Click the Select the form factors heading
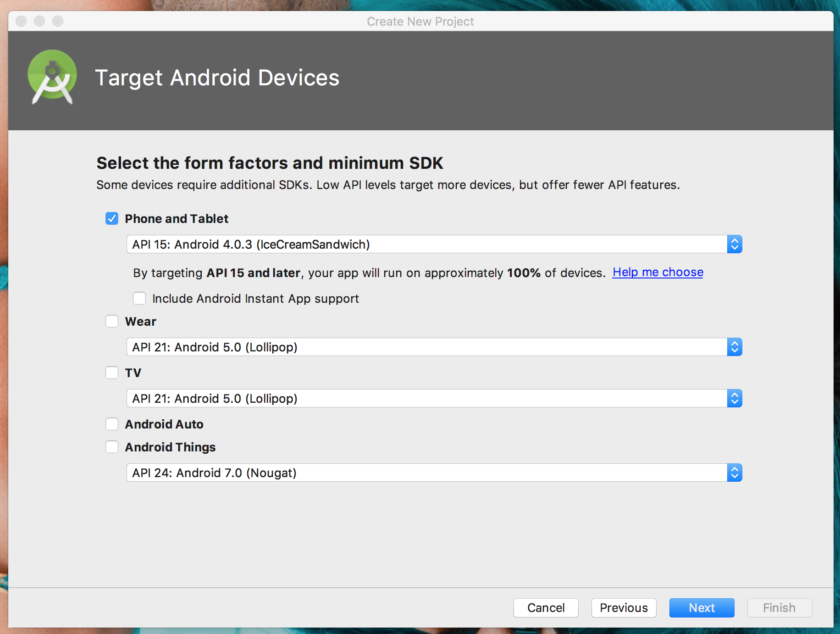 click(x=270, y=163)
